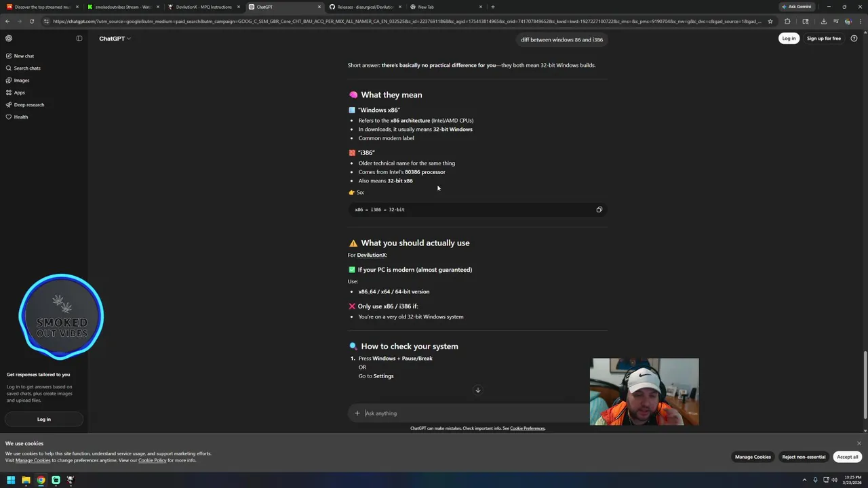Click the user message 'diff between windows 86 and i386'
This screenshot has width=868, height=488.
pyautogui.click(x=561, y=40)
